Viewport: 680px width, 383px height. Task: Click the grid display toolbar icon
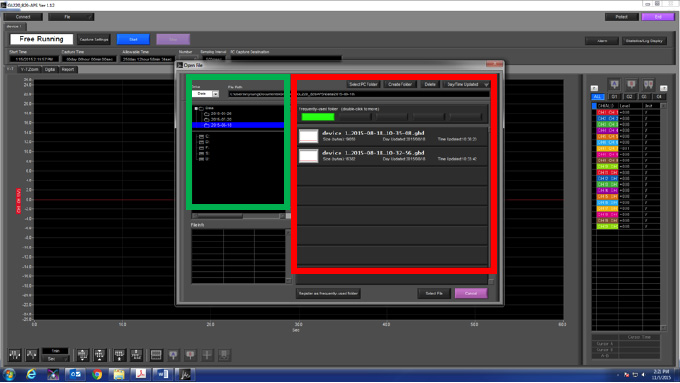pos(156,355)
